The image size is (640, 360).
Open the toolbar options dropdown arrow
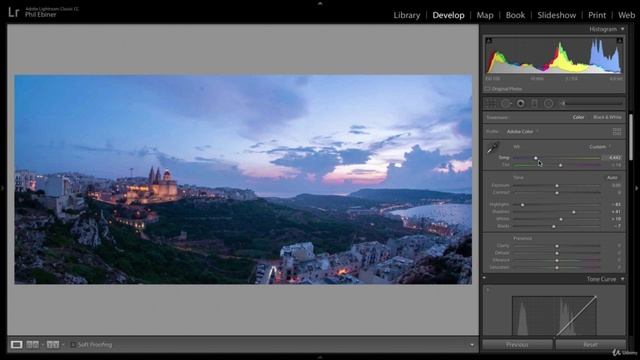point(472,345)
